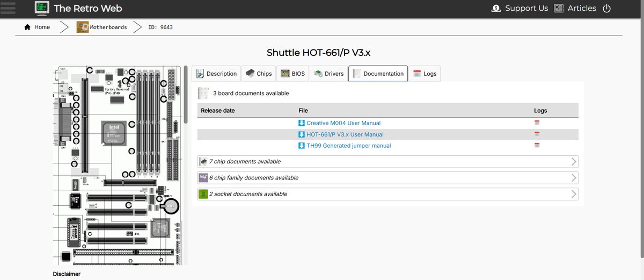Viewport: 644px width, 280px height.
Task: Click the Release date column header
Action: (x=218, y=110)
